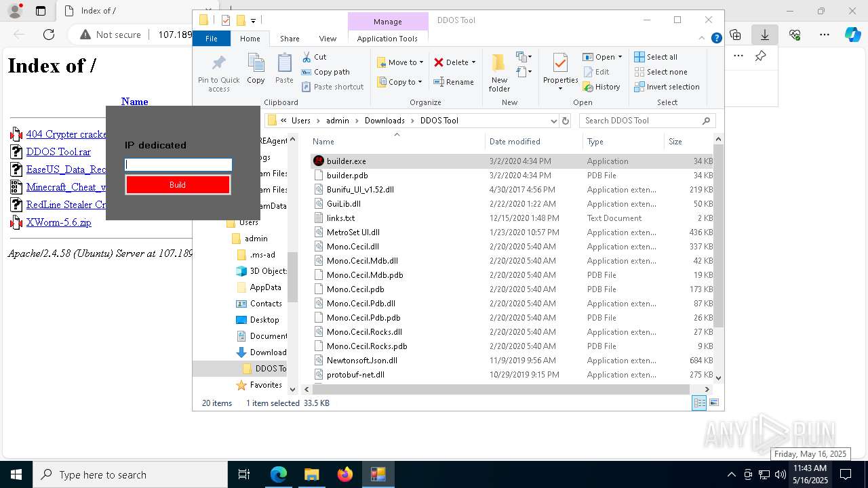Image resolution: width=868 pixels, height=488 pixels.
Task: Click Select all in ribbon
Action: pos(656,57)
